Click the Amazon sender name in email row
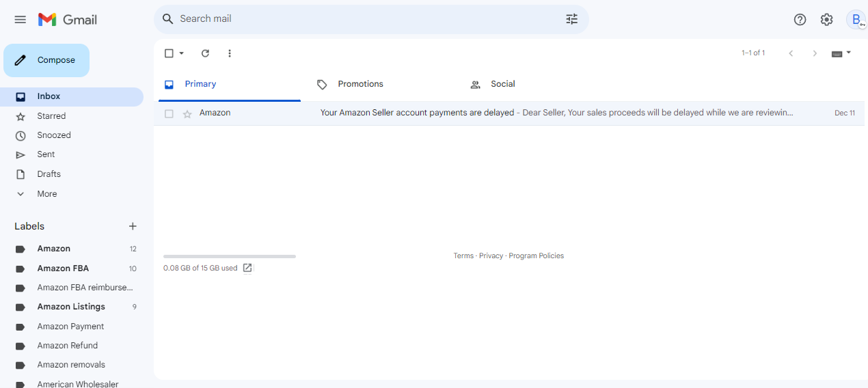868x388 pixels. 215,113
